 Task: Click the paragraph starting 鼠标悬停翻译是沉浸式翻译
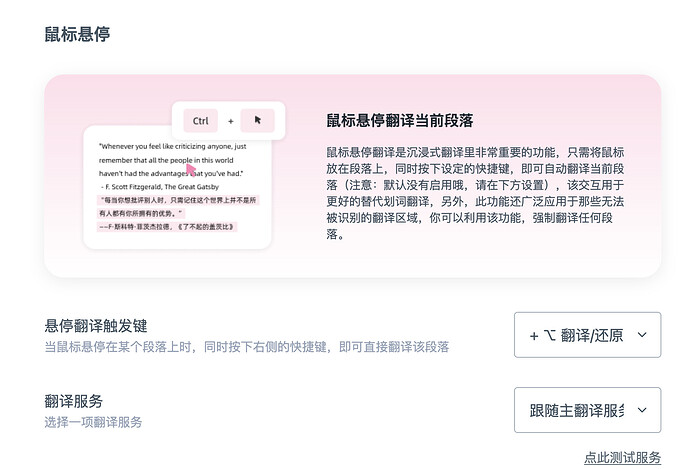(x=475, y=193)
